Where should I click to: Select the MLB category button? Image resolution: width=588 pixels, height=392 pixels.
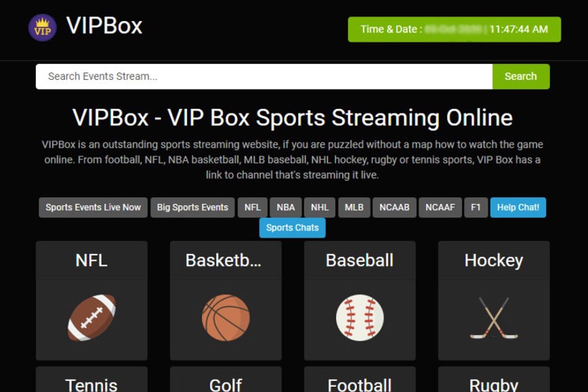click(354, 207)
